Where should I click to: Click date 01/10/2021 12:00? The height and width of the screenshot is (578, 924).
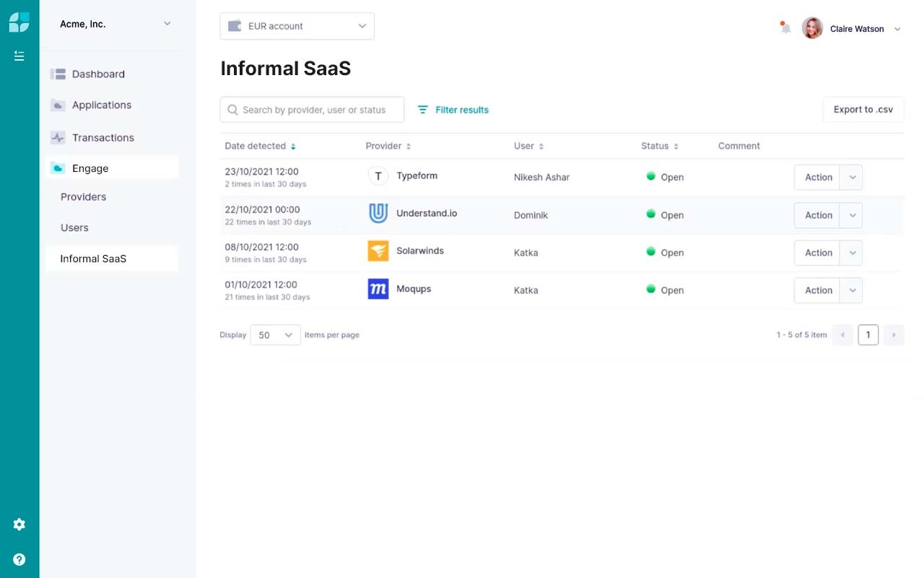point(261,285)
